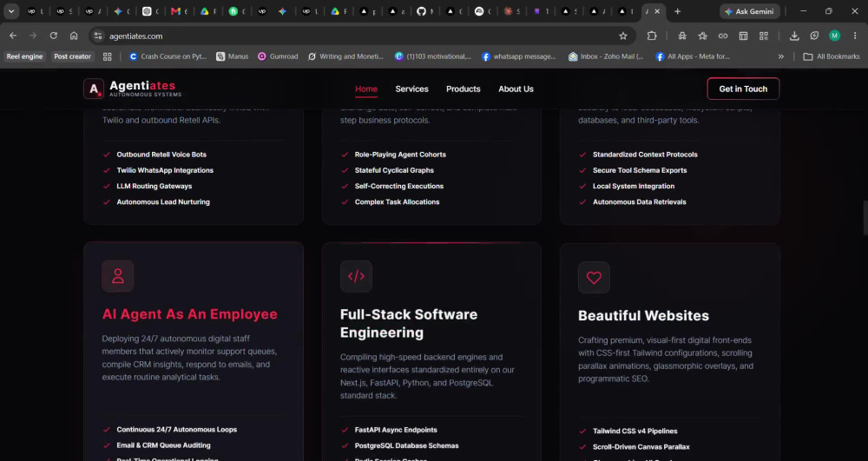The image size is (868, 461).
Task: Open the Crash Course on Python bookmark
Action: pos(168,56)
